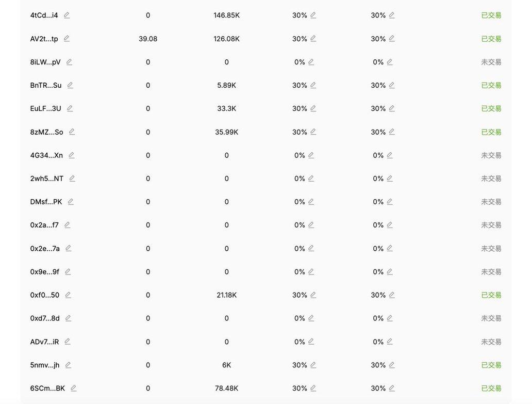532x404 pixels.
Task: Edit the second 30% value in the 5nmv...jh row
Action: point(392,365)
